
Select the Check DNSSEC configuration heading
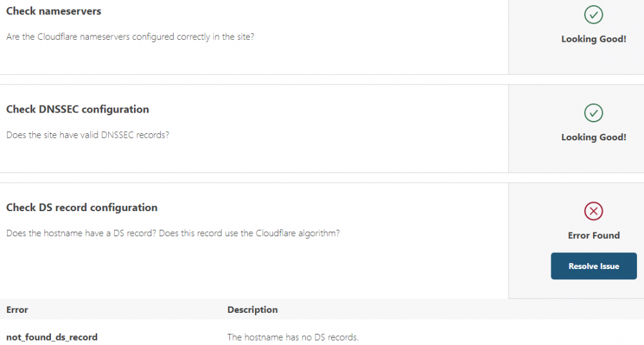point(78,109)
